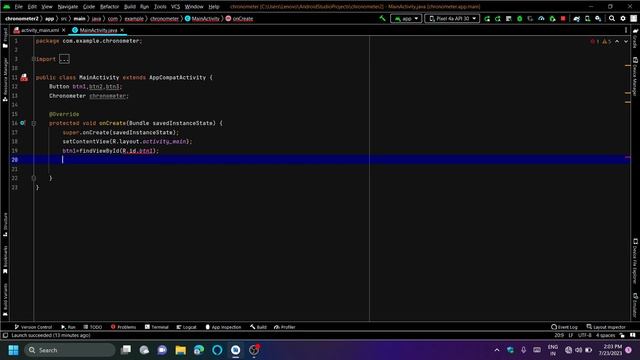640x360 pixels.
Task: Open File Explorer from the taskbar
Action: point(180,350)
